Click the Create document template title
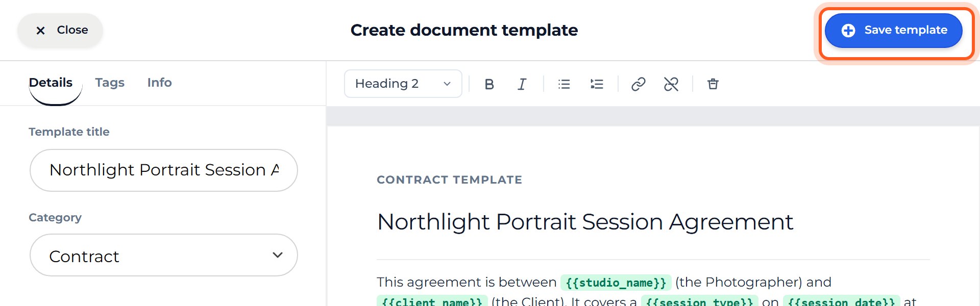 (x=464, y=30)
